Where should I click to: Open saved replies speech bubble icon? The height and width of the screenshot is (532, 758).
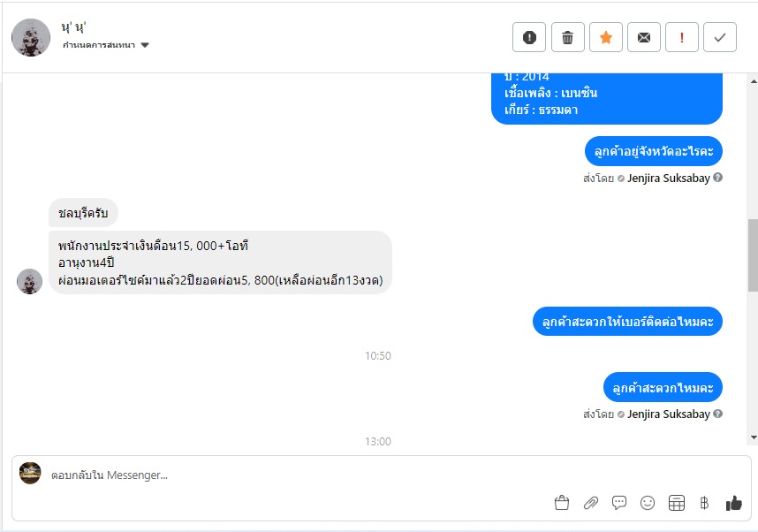[619, 503]
